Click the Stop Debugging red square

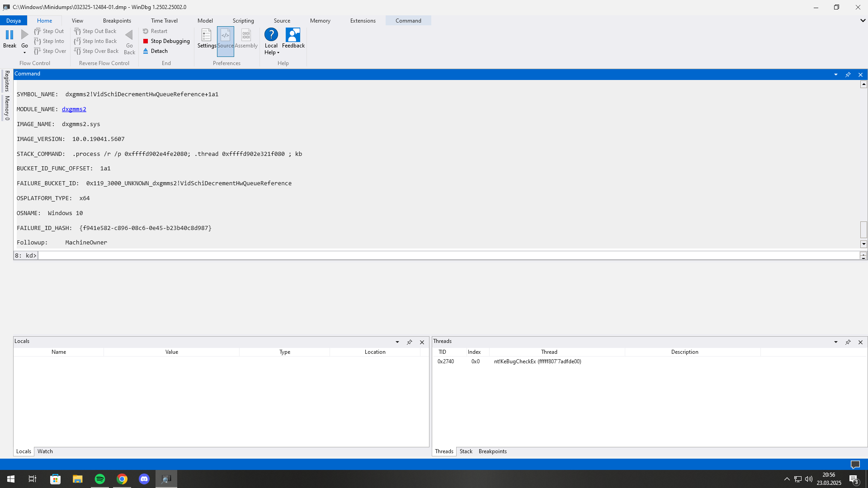point(146,41)
